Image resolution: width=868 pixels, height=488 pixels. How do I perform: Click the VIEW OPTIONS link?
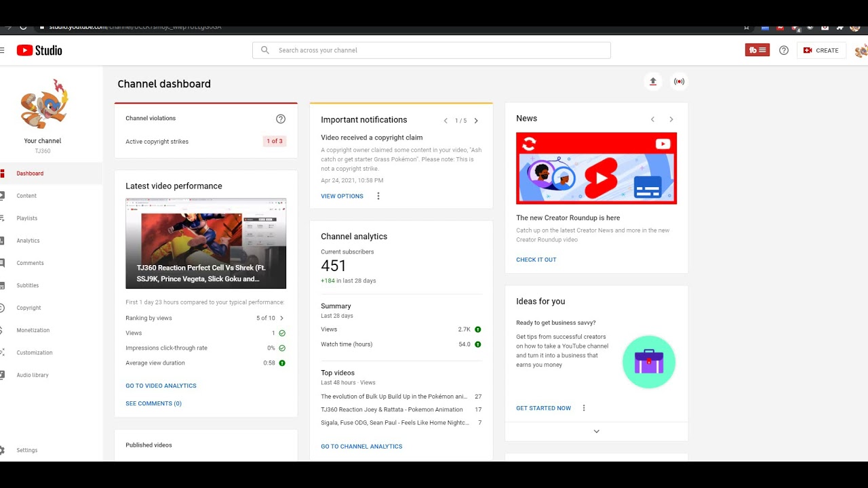coord(342,196)
